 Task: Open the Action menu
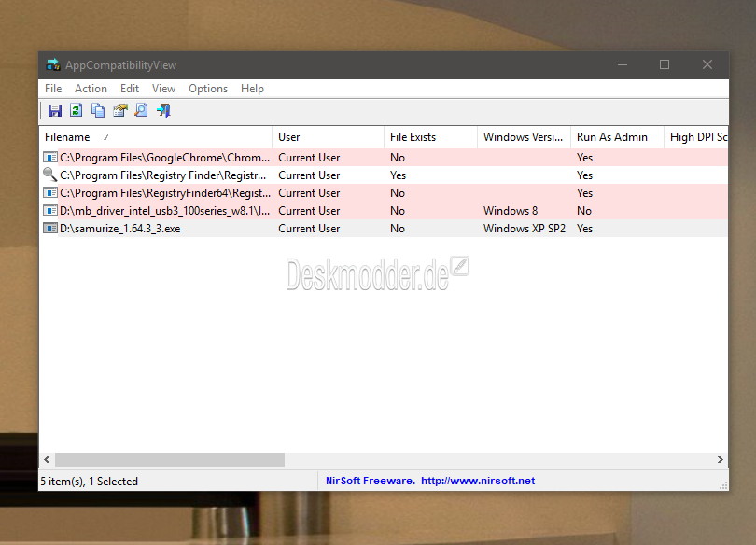pos(91,89)
